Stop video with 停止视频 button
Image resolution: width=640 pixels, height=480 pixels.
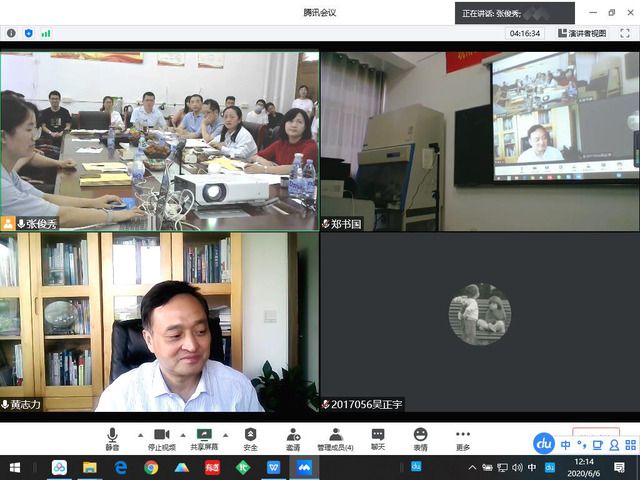click(161, 438)
